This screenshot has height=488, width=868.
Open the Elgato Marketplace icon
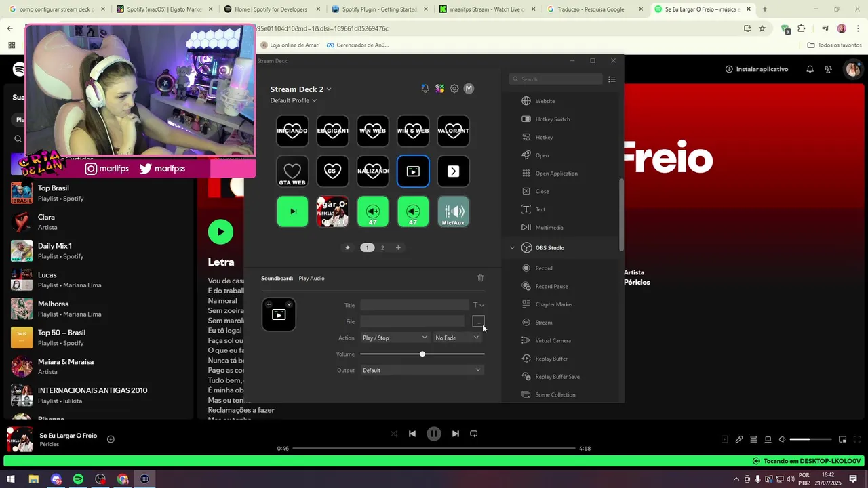coord(440,89)
